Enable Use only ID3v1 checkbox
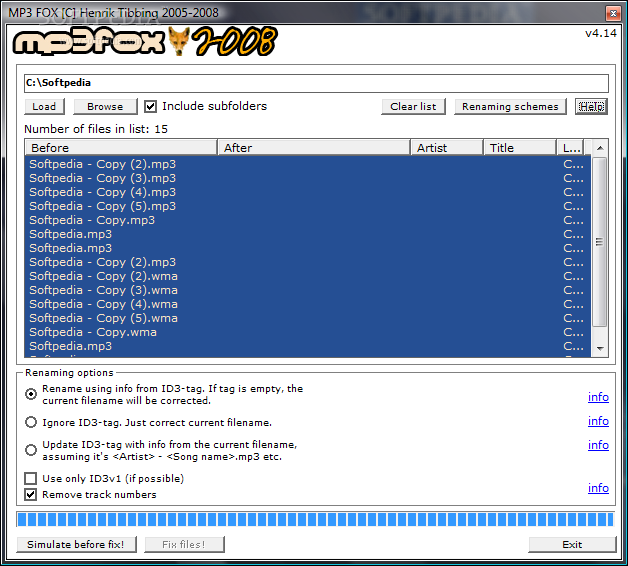Image resolution: width=628 pixels, height=566 pixels. [30, 478]
